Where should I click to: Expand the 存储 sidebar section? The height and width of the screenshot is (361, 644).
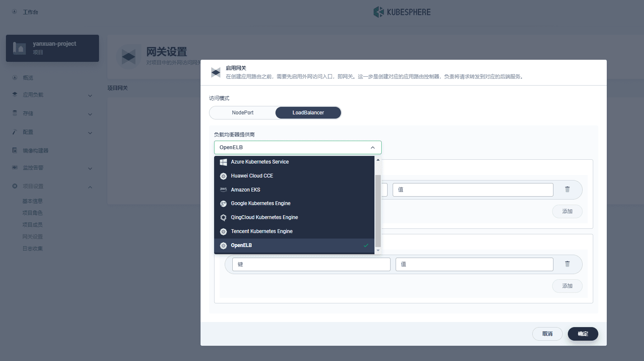click(90, 114)
